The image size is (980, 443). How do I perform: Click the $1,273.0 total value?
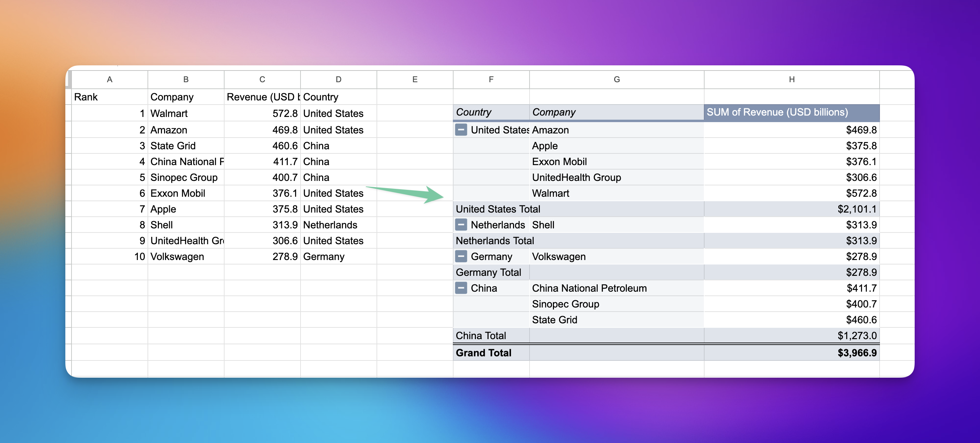point(792,335)
